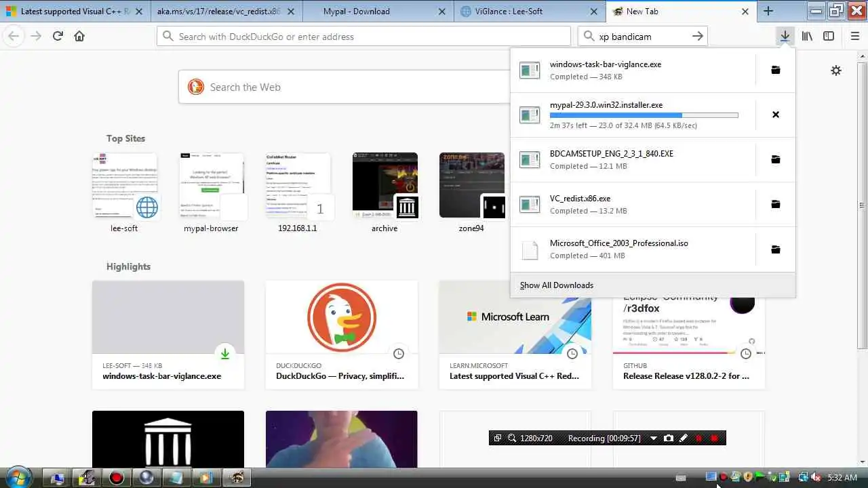This screenshot has width=868, height=488.
Task: Click the Search the Web field
Action: (x=343, y=87)
